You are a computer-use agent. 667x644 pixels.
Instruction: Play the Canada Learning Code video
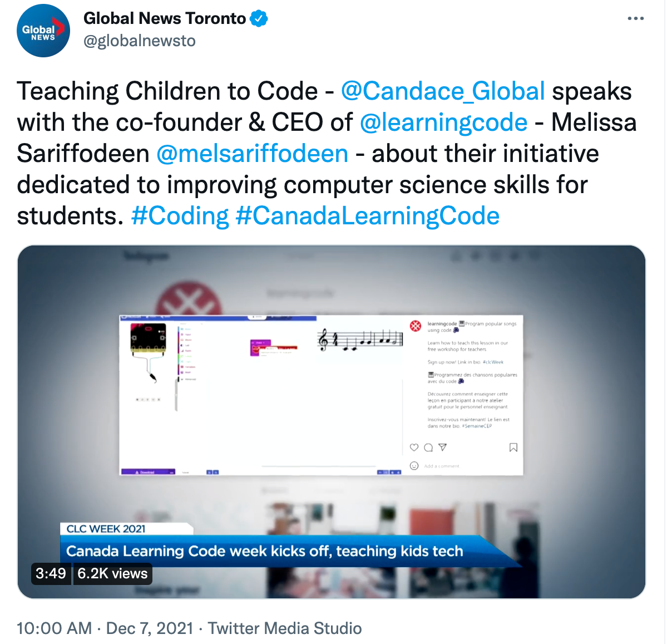(x=332, y=422)
